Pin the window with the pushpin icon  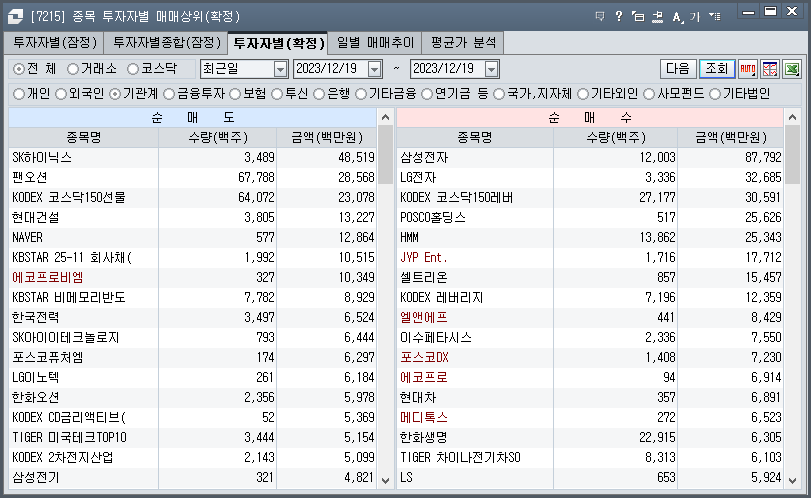coord(657,17)
